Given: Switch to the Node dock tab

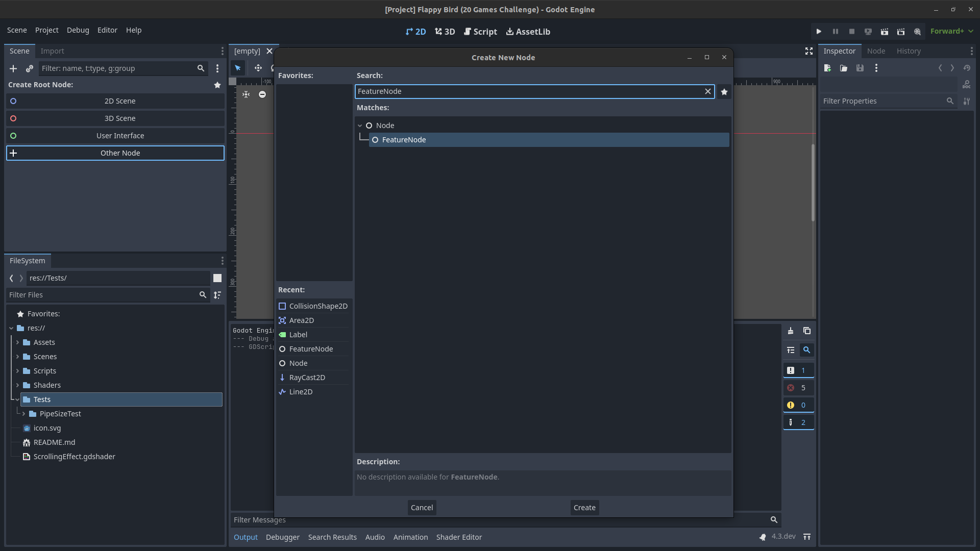Looking at the screenshot, I should coord(876,51).
